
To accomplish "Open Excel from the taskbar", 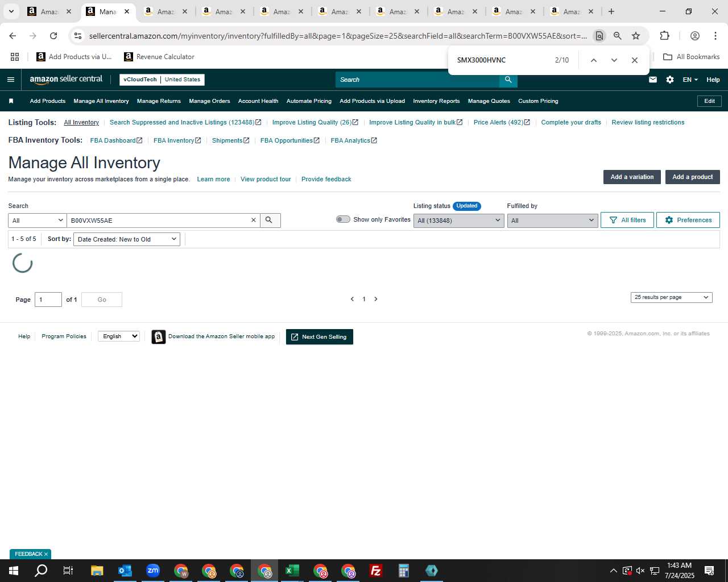I will coord(292,571).
